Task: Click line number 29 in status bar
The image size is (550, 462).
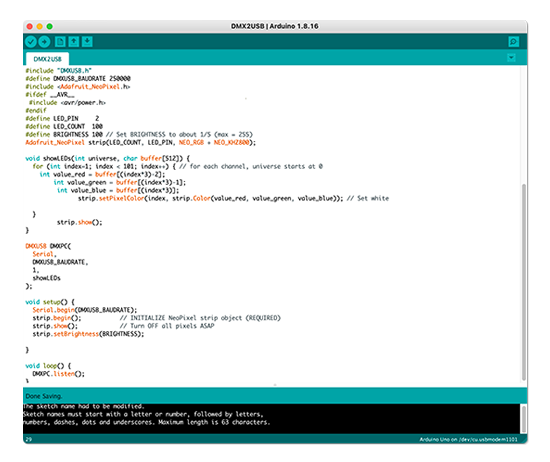Action: [29, 440]
